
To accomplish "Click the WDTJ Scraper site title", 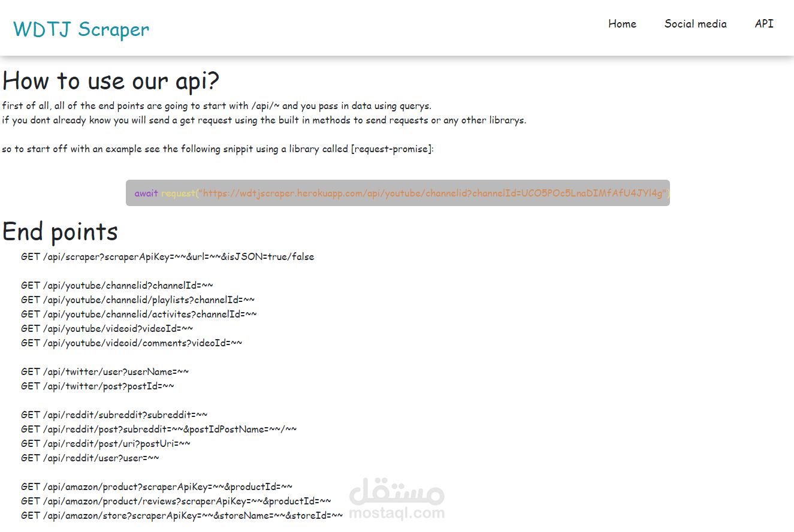I will [x=81, y=29].
